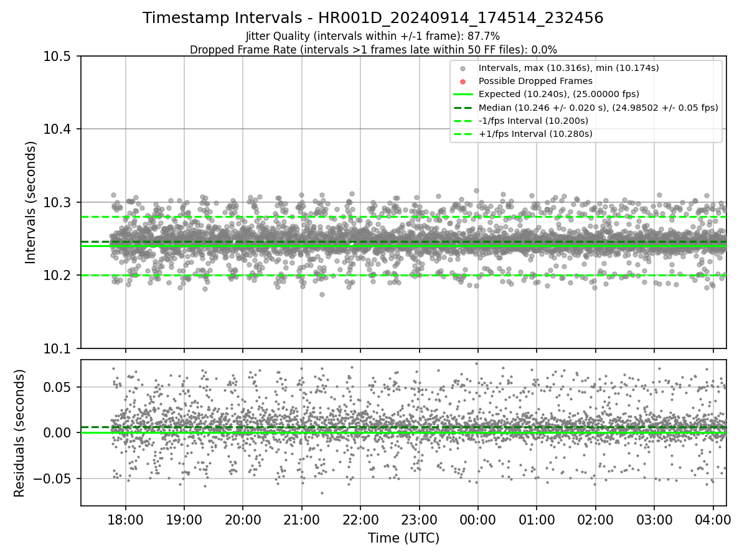This screenshot has height=560, width=747.
Task: Click the legend entry 'Possible Dropped Frames'
Action: pyautogui.click(x=535, y=81)
